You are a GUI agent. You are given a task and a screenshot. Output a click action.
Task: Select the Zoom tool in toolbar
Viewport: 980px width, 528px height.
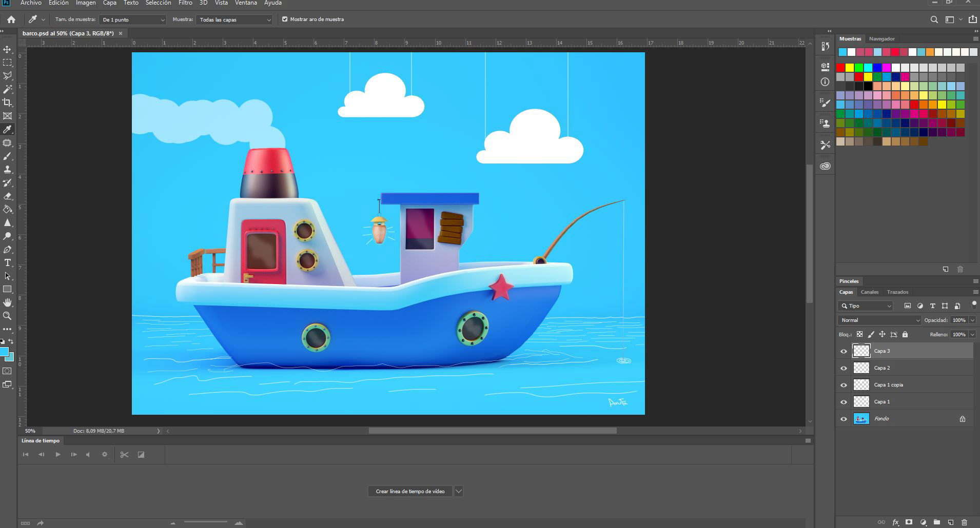click(x=7, y=316)
